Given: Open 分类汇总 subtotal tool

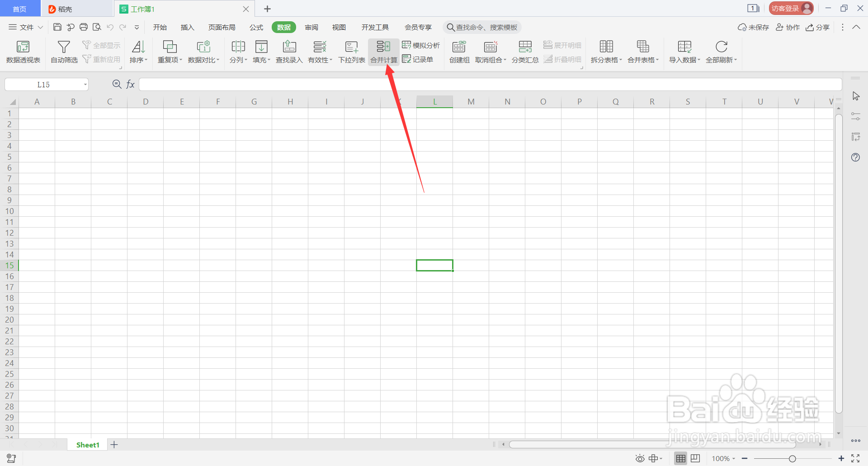Looking at the screenshot, I should click(525, 52).
